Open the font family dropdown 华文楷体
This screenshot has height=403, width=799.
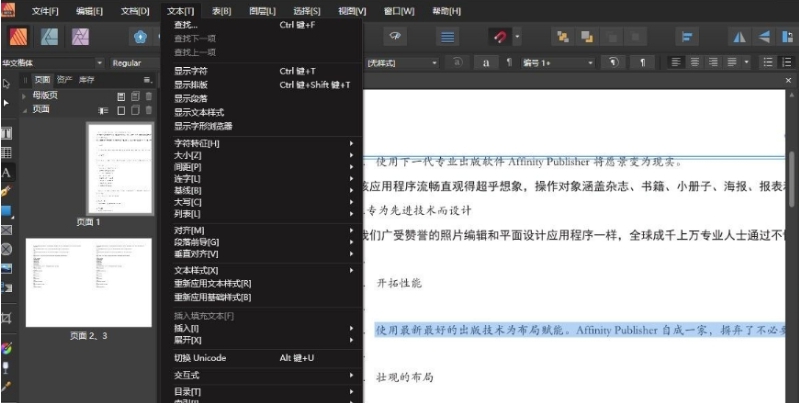click(x=50, y=62)
